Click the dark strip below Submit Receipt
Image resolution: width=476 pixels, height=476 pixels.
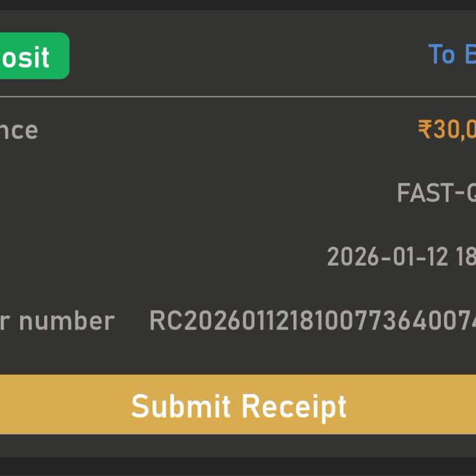pyautogui.click(x=238, y=466)
